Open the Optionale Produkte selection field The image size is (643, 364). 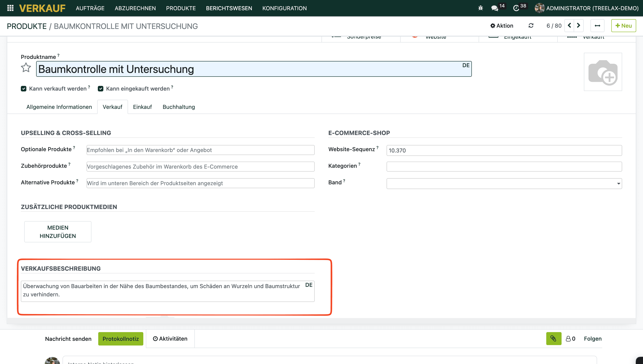coord(200,150)
